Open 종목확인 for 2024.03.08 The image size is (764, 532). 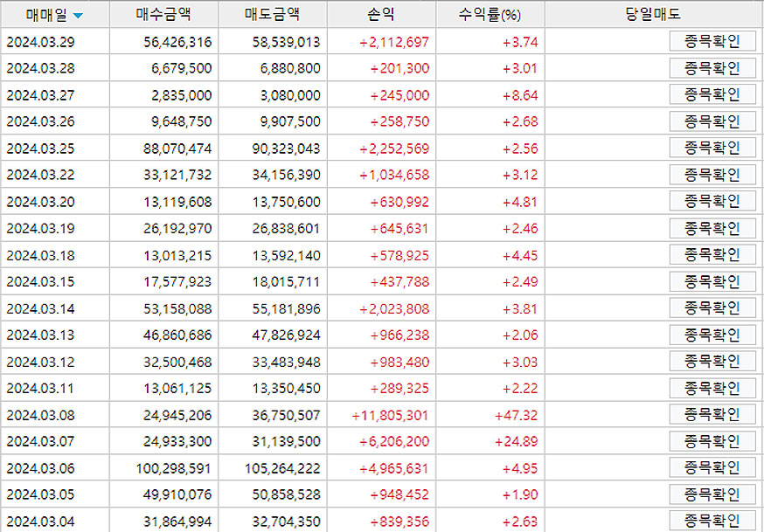point(712,415)
